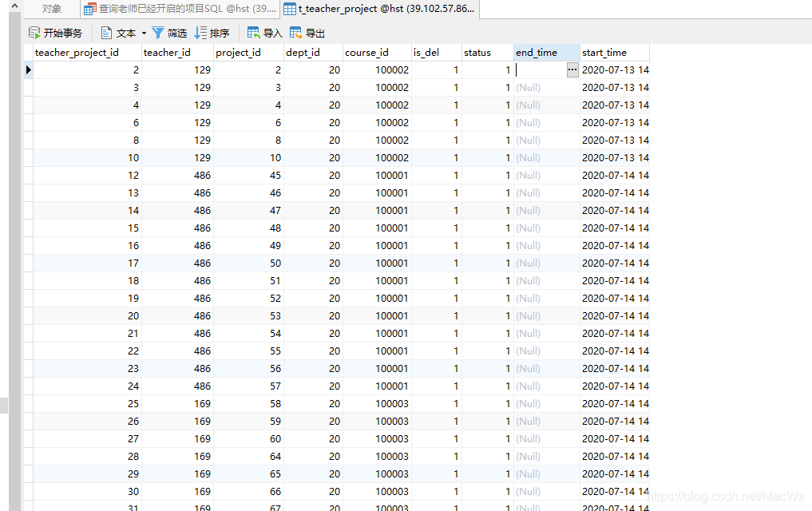Click the end_time column header
The width and height of the screenshot is (812, 511).
click(547, 52)
